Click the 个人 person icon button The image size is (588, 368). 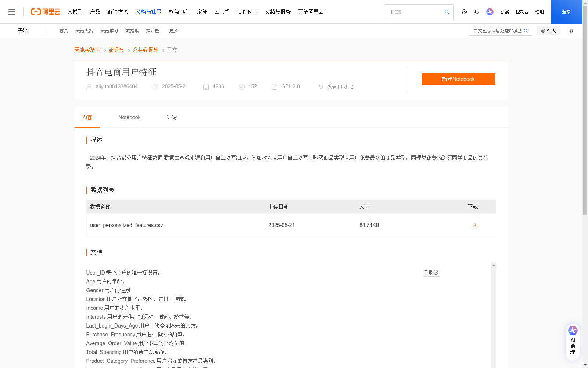point(548,31)
